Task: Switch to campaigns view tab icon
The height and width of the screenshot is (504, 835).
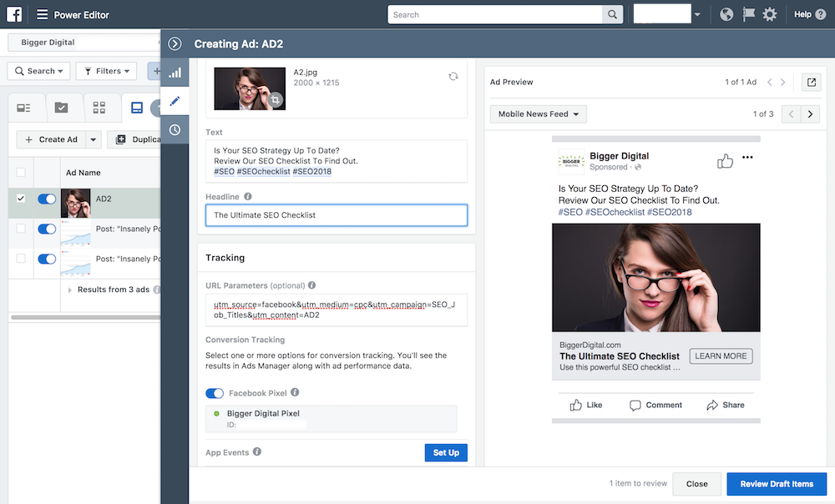Action: tap(23, 108)
